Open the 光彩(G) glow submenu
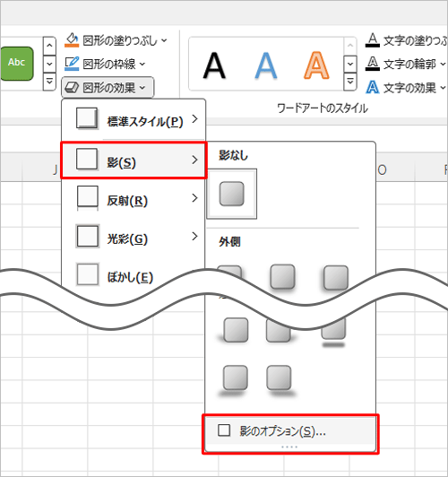Screen dimensions: 448x477 (134, 237)
